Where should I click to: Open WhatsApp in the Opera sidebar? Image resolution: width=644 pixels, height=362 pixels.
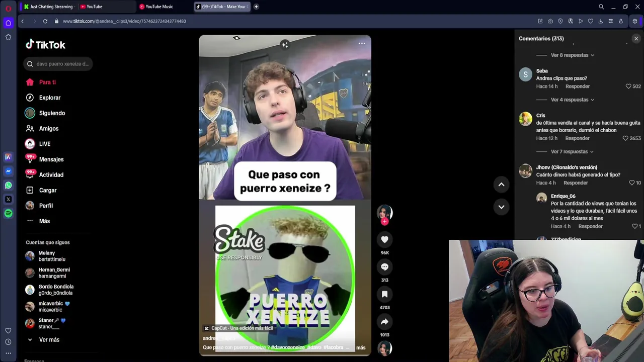[x=8, y=185]
